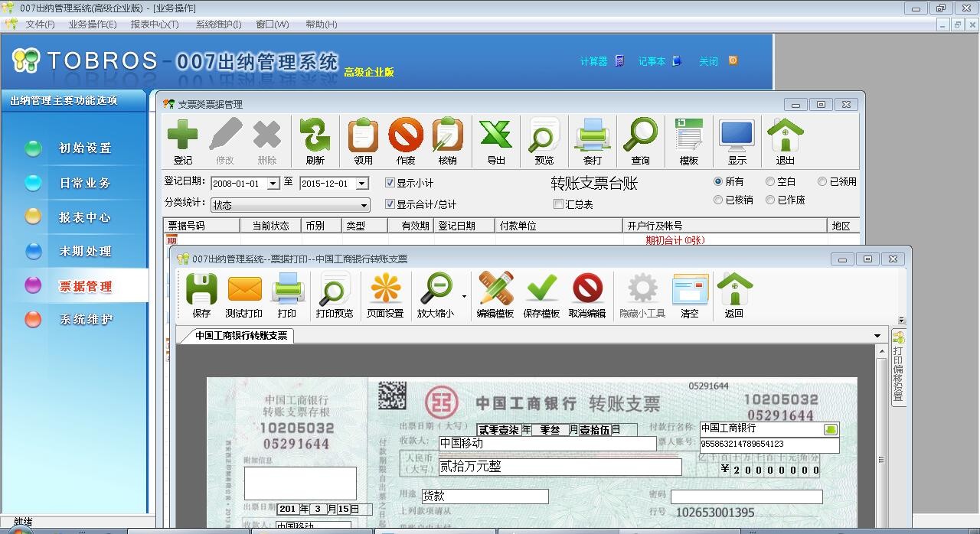Screen dimensions: 980x534
Task: Click the 清空 clear icon
Action: (690, 289)
